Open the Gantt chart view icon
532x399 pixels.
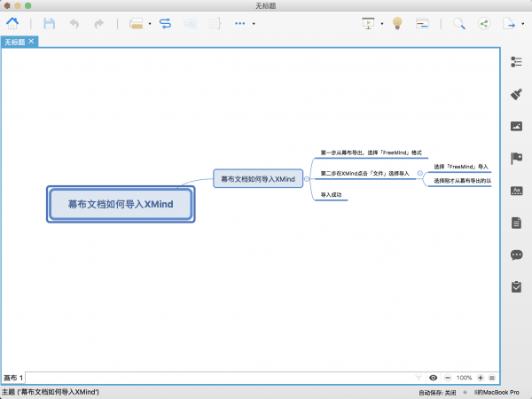pyautogui.click(x=422, y=23)
